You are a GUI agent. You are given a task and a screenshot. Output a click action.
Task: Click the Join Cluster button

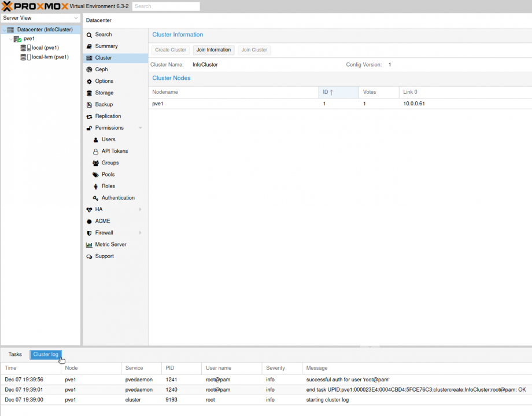tap(254, 50)
